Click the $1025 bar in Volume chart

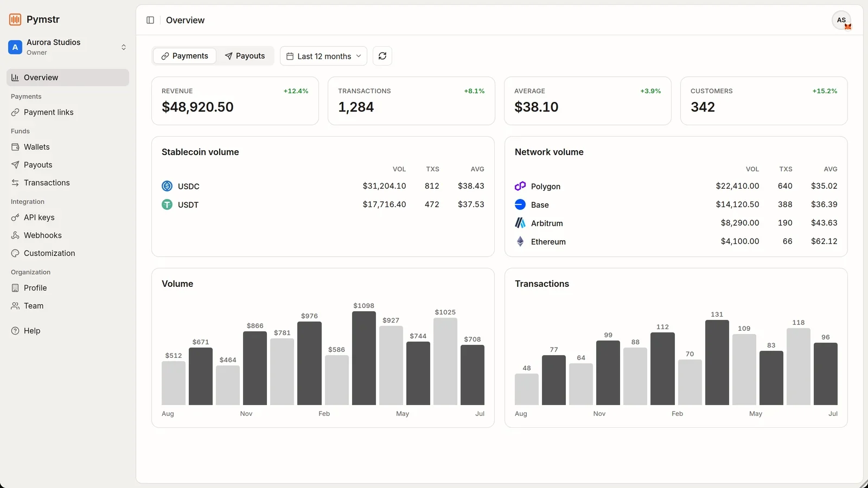pyautogui.click(x=445, y=361)
